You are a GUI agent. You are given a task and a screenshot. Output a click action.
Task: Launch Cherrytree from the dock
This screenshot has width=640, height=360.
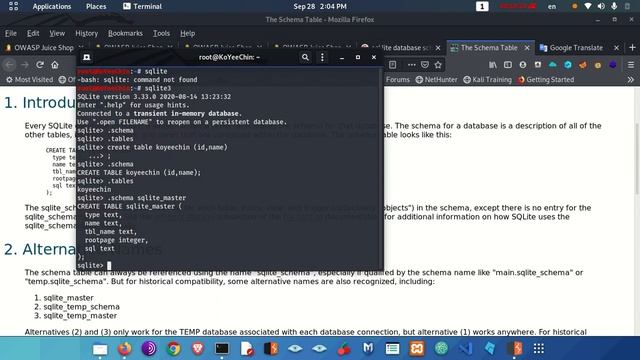(344, 349)
